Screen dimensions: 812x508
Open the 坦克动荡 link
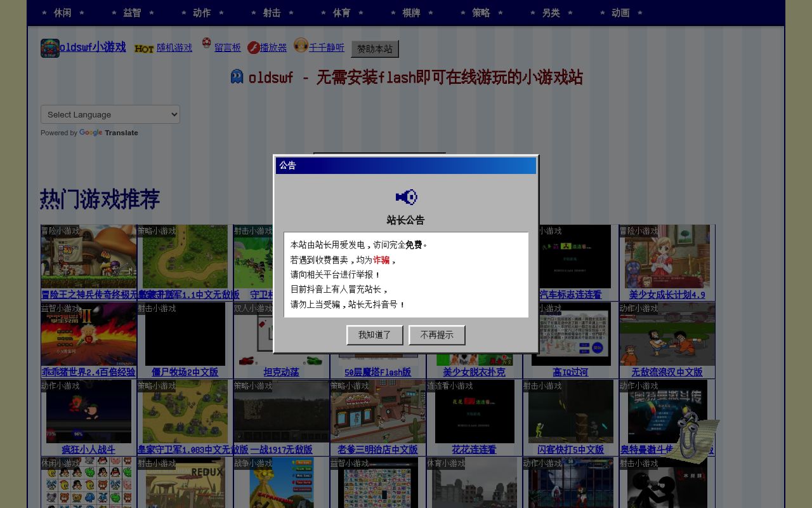(281, 372)
